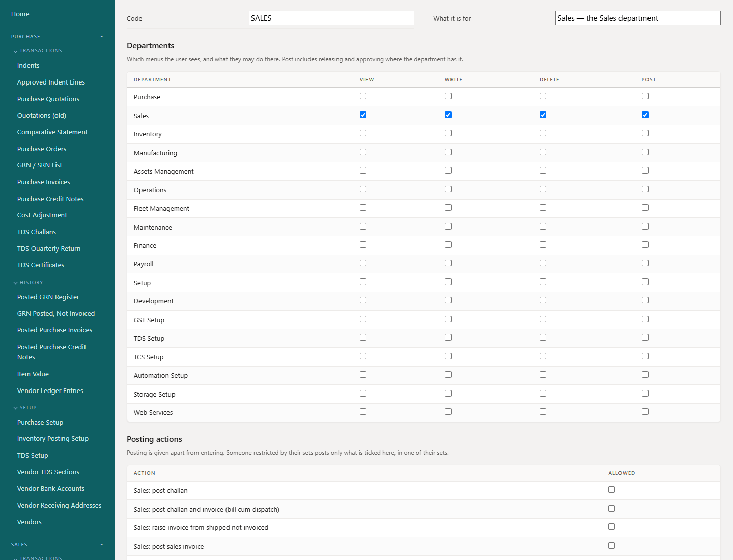Collapse the Setup section in sidebar
The height and width of the screenshot is (560, 733).
[25, 408]
